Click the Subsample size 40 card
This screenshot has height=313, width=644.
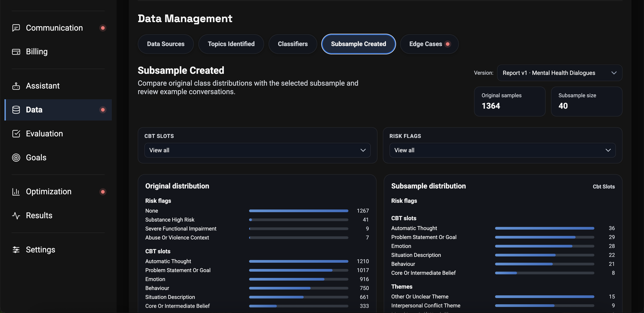tap(586, 101)
